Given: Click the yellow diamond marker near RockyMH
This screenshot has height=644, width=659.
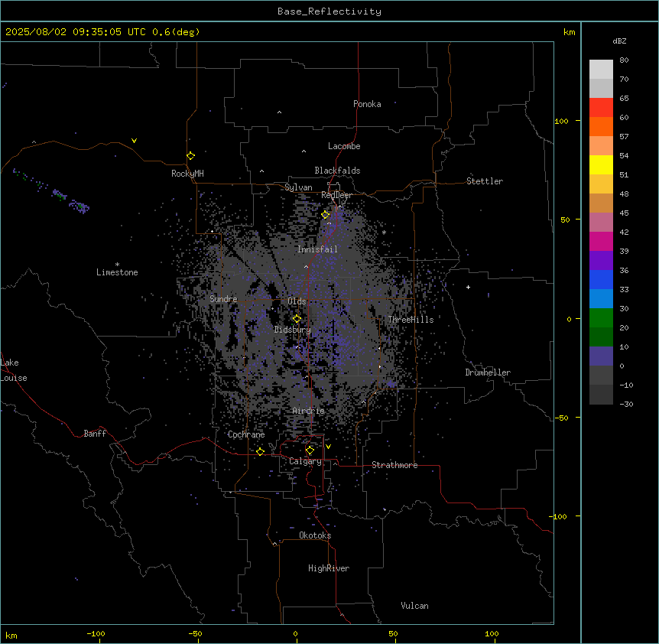Looking at the screenshot, I should click(x=191, y=156).
